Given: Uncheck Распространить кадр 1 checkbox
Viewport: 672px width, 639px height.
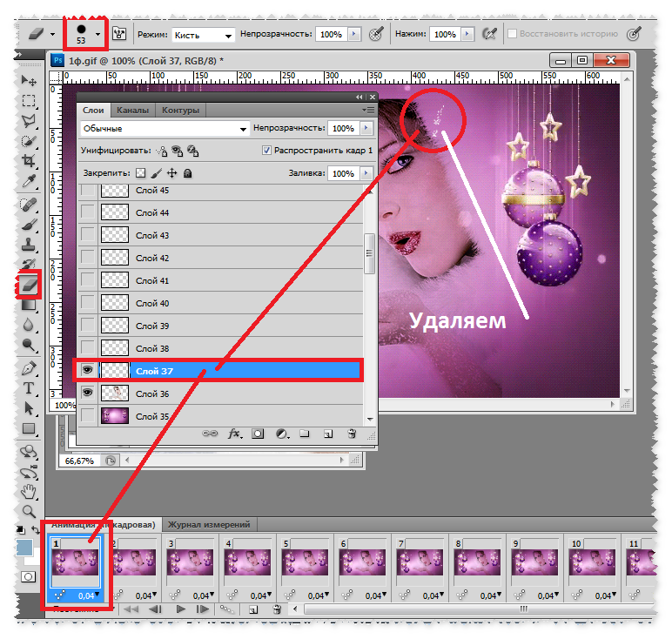Looking at the screenshot, I should point(266,151).
